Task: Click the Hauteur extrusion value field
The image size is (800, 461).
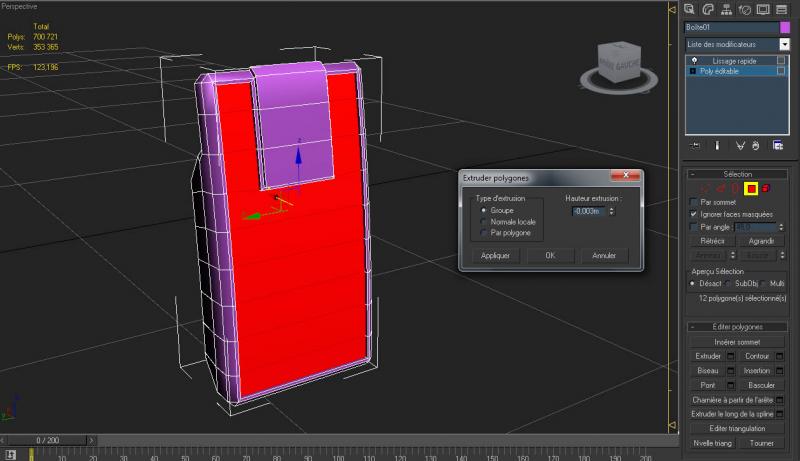Action: 587,211
